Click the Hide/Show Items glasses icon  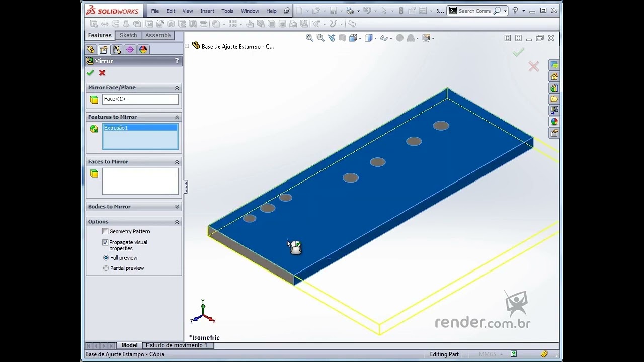click(x=384, y=38)
